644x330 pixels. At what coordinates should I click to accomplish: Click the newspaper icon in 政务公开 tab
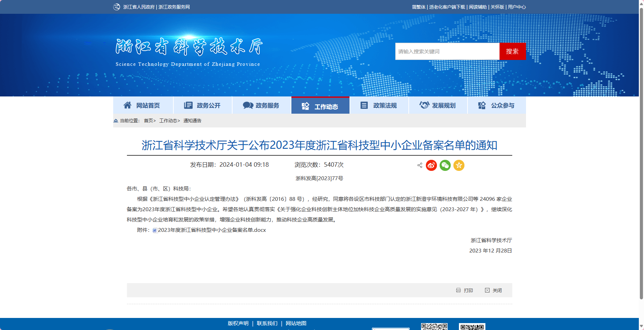point(188,105)
